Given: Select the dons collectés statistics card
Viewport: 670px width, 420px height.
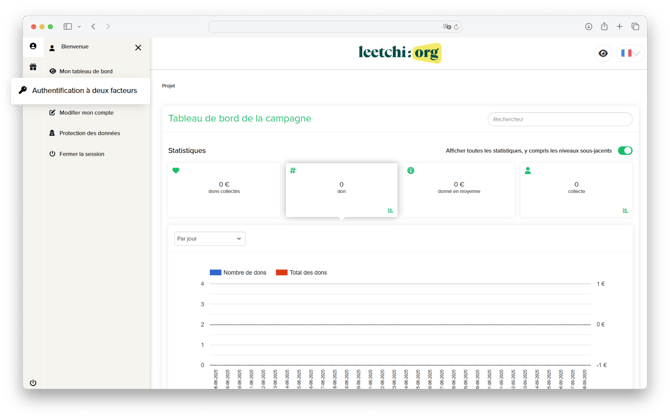Looking at the screenshot, I should pos(224,190).
